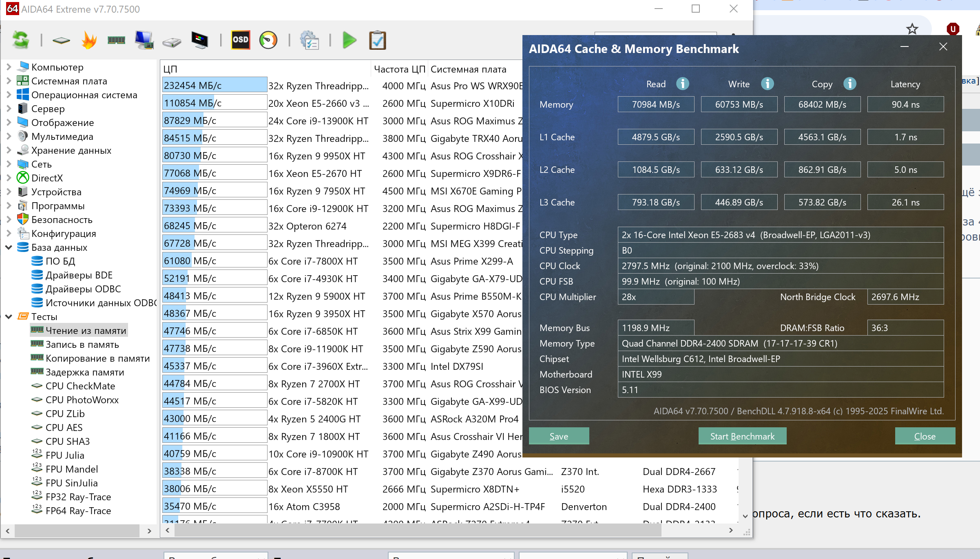Viewport: 980px width, 559px height.
Task: Select Запись в память test
Action: (82, 344)
